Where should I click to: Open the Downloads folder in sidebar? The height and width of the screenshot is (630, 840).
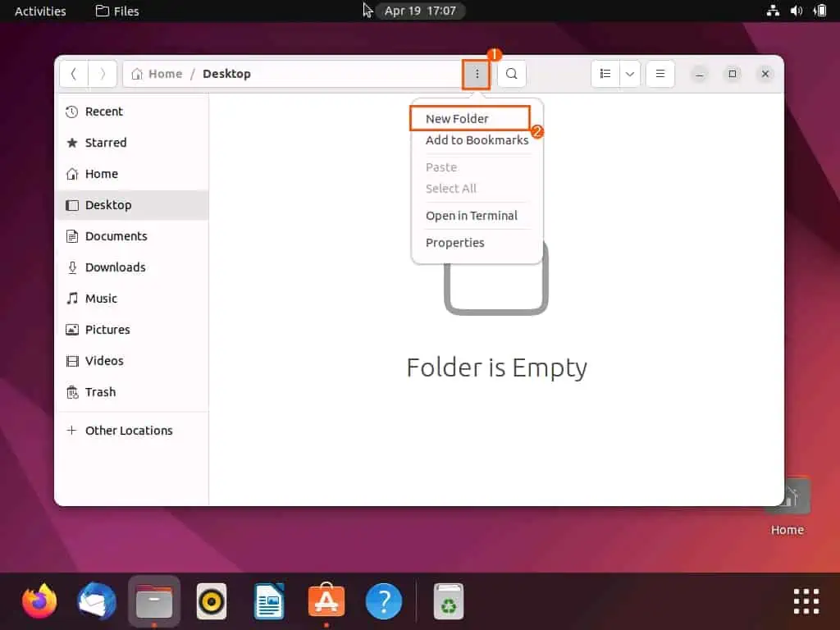pyautogui.click(x=115, y=267)
